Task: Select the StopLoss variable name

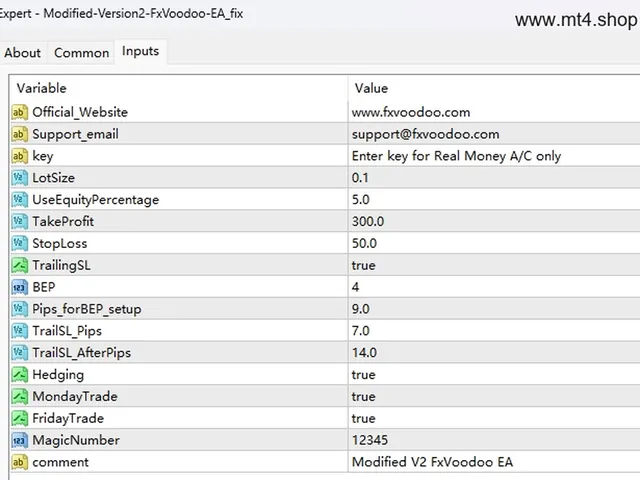Action: click(60, 244)
